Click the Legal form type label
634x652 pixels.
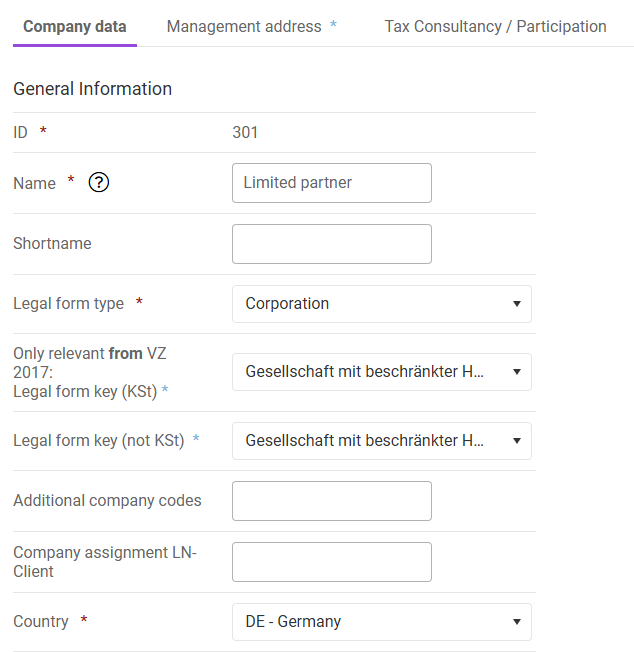tap(69, 304)
